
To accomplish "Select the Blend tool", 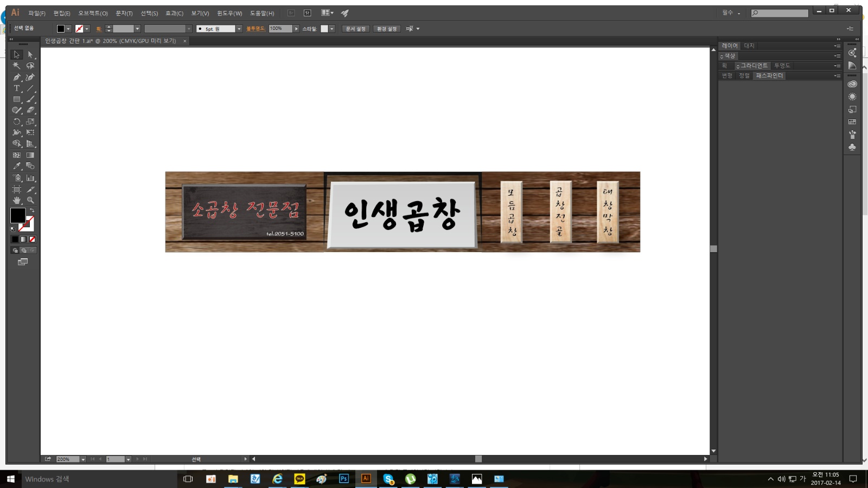I will (x=30, y=166).
